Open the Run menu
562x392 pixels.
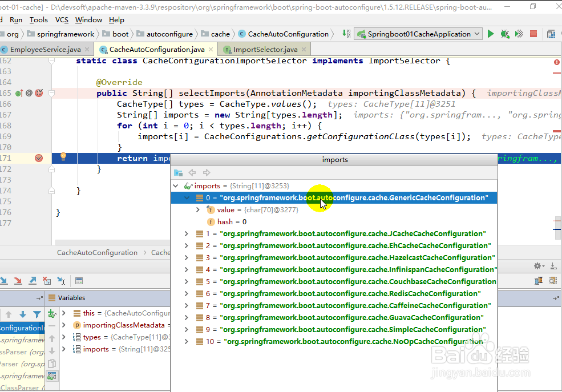click(x=16, y=20)
